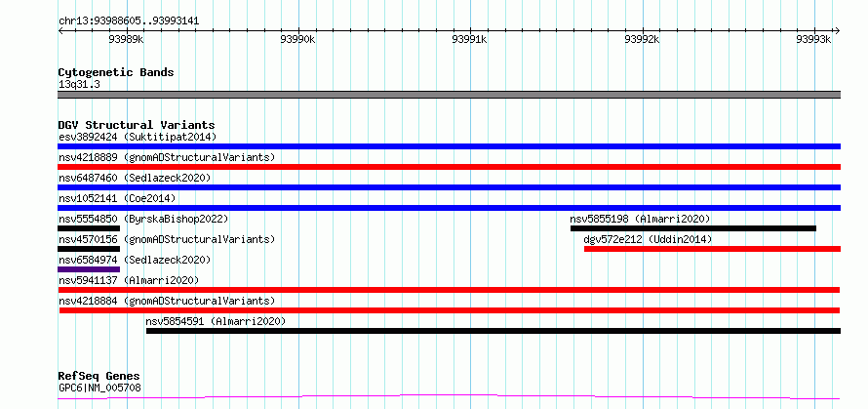The height and width of the screenshot is (409, 868).
Task: Select the purple bar under nsv6584974
Action: 89,269
